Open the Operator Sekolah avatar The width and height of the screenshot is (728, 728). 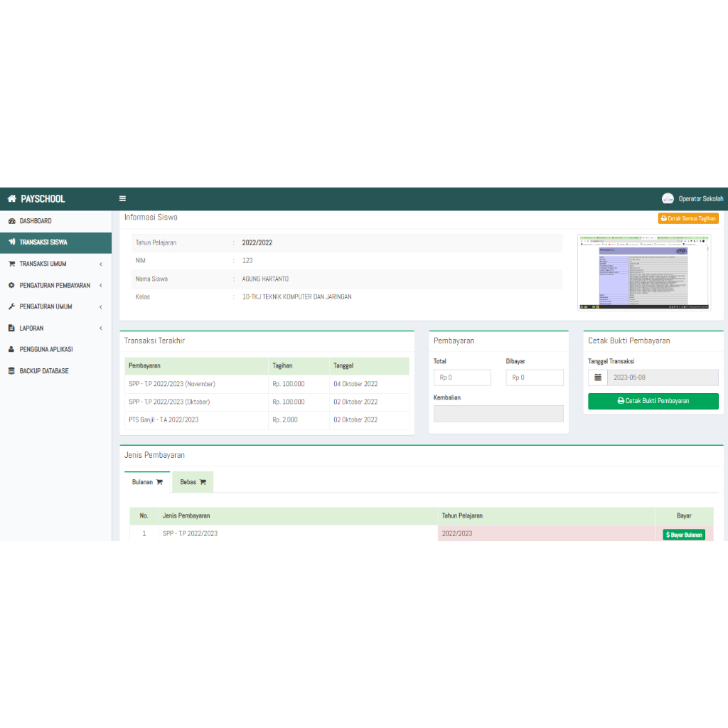pyautogui.click(x=668, y=199)
